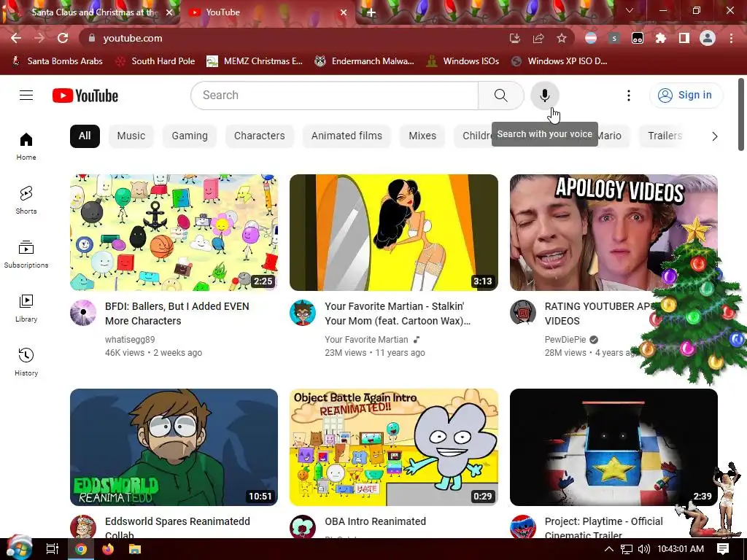
Task: Play the Object Battle Again Intro thumbnail
Action: click(x=394, y=447)
